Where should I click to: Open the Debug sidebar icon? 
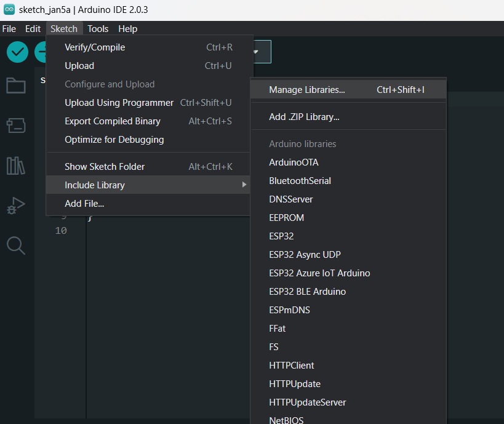[x=16, y=206]
